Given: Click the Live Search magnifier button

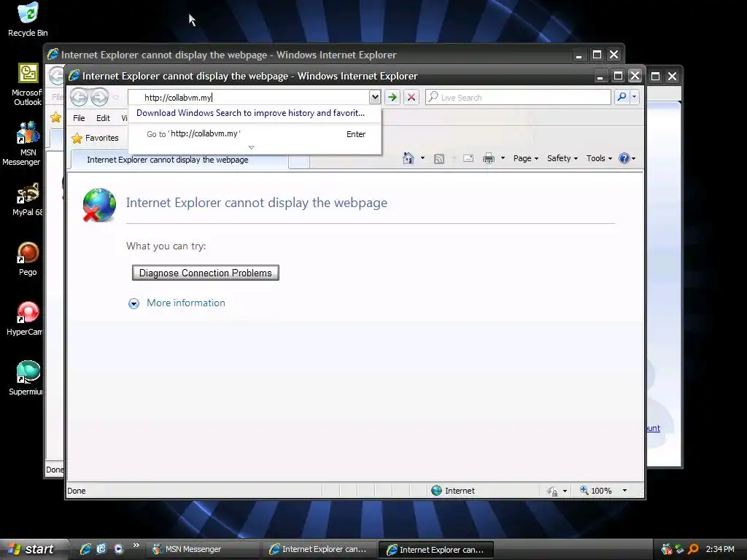Looking at the screenshot, I should pos(622,97).
